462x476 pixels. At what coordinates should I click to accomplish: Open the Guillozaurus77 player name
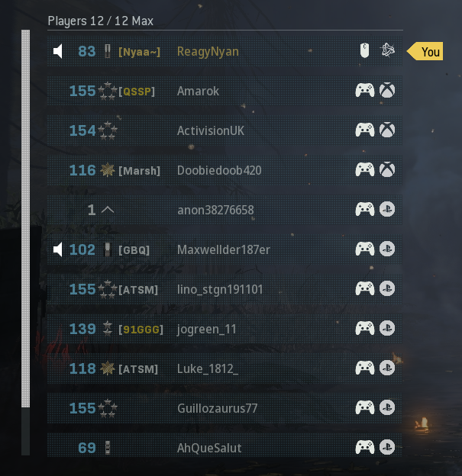click(x=218, y=408)
